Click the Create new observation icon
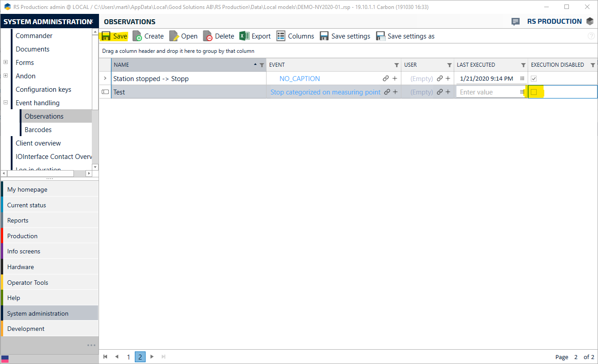This screenshot has width=598, height=364. [138, 36]
